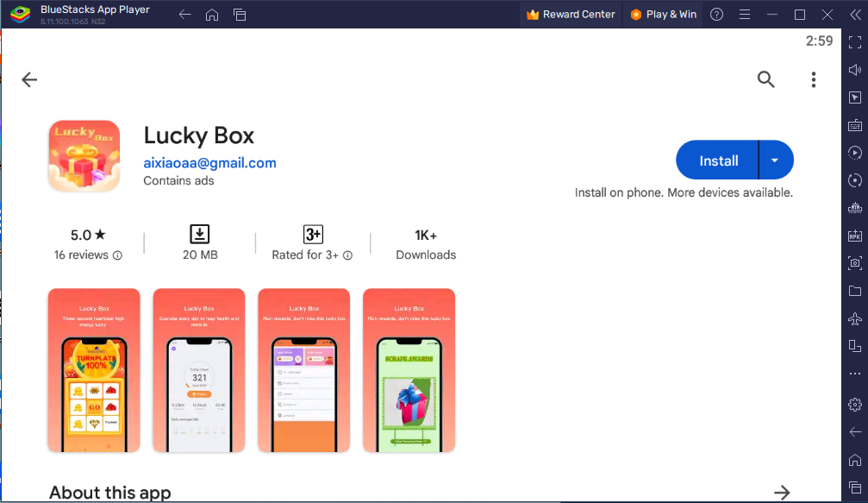The image size is (868, 503).
Task: Click the volume speaker icon in sidebar
Action: pyautogui.click(x=855, y=70)
